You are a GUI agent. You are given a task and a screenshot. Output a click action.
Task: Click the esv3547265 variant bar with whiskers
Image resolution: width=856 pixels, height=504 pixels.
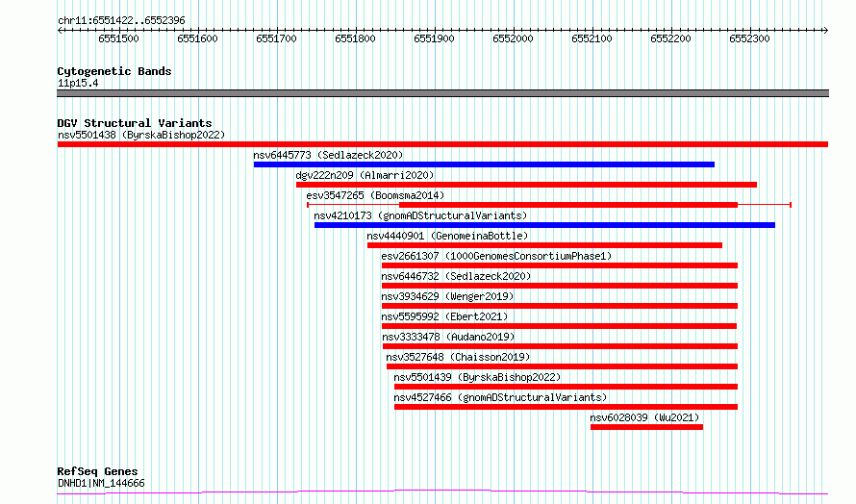pyautogui.click(x=549, y=205)
